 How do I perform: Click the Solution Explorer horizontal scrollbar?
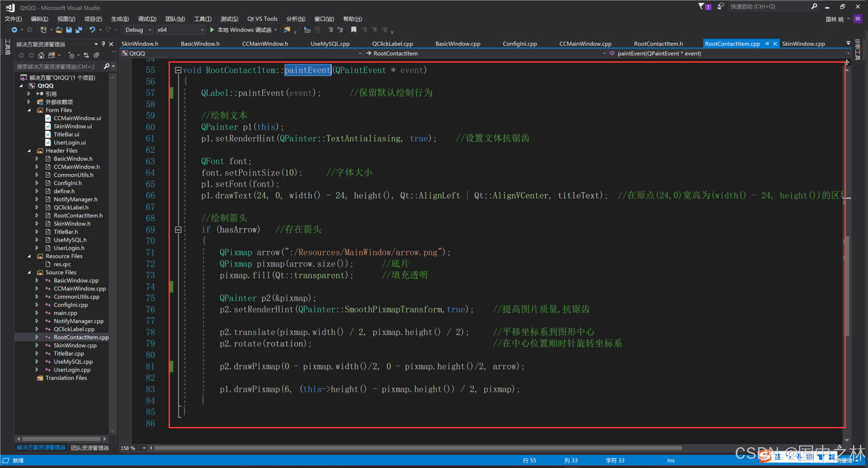tap(61, 439)
